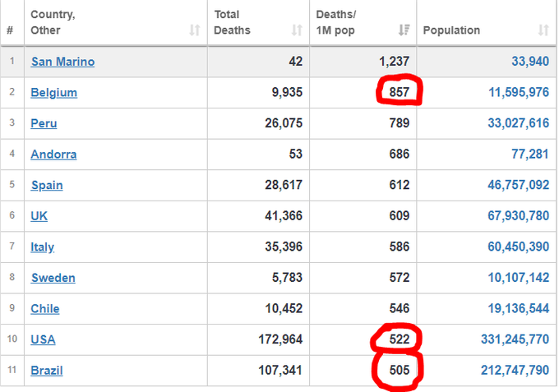Open the San Marino country link
Screen dimensions: 559x392
coord(62,62)
